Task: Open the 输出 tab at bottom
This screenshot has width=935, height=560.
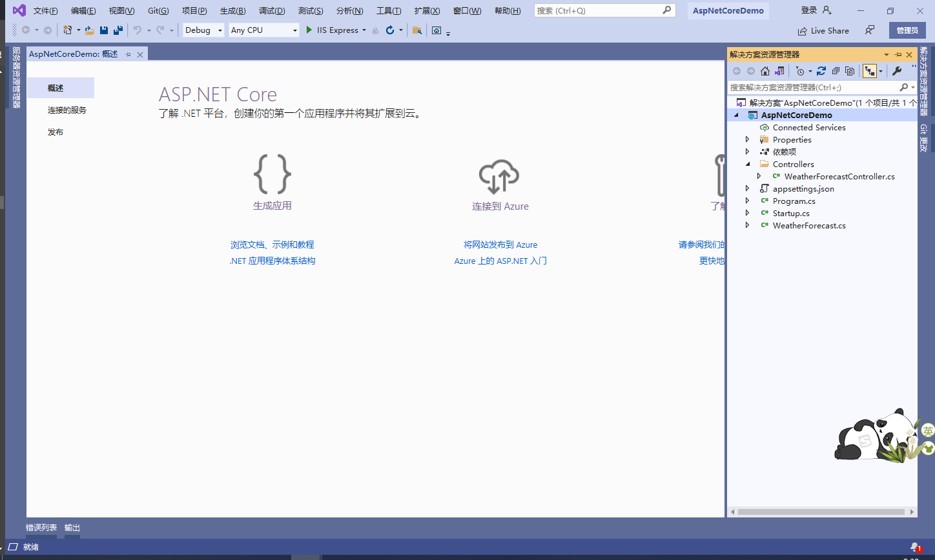Action: pyautogui.click(x=72, y=528)
